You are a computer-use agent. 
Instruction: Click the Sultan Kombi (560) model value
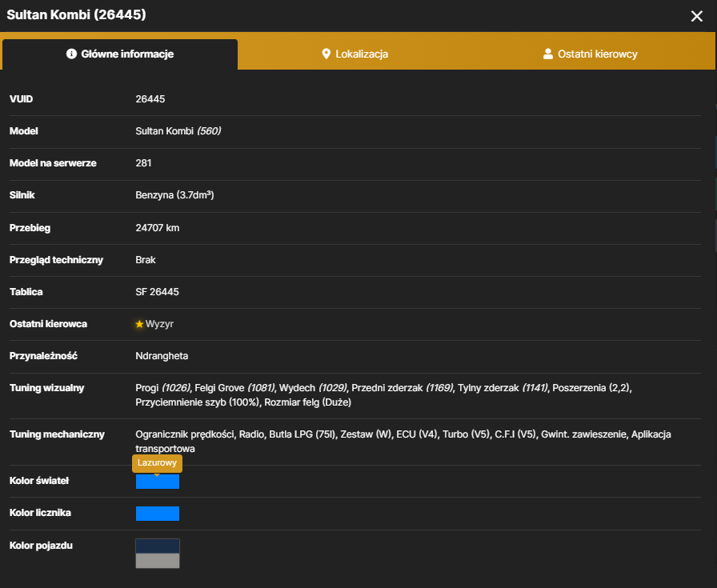178,130
